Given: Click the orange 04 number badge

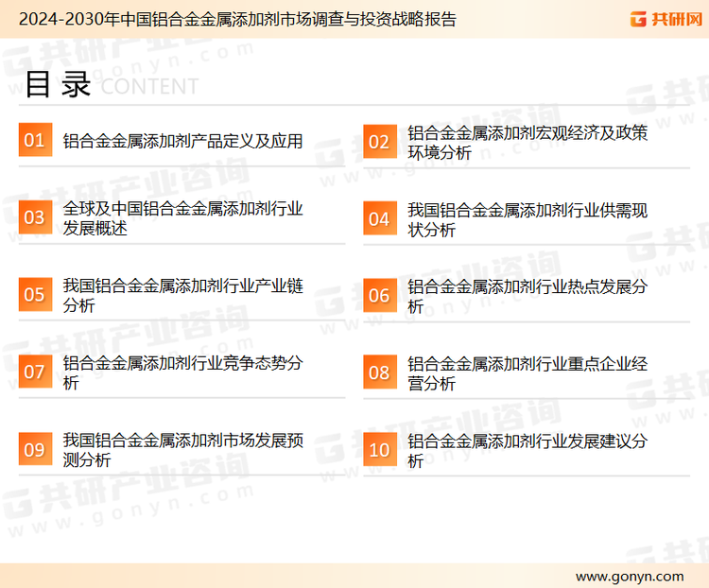Looking at the screenshot, I should point(380,218).
